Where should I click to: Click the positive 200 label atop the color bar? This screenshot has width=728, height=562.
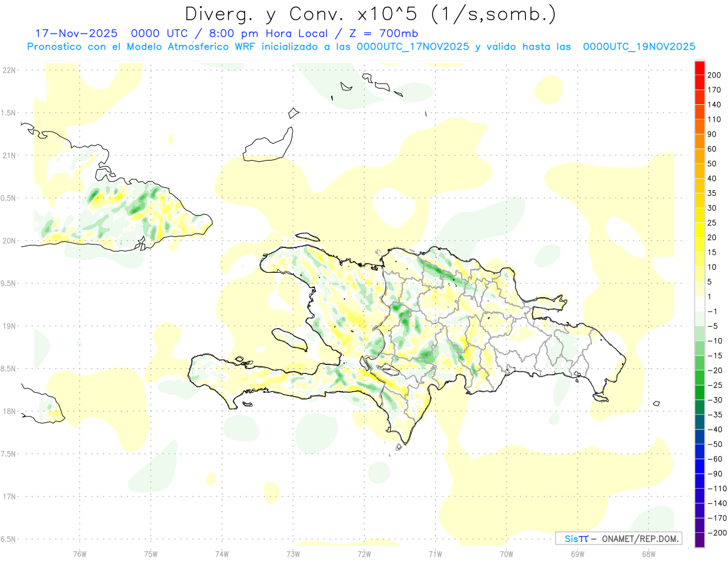coord(714,75)
